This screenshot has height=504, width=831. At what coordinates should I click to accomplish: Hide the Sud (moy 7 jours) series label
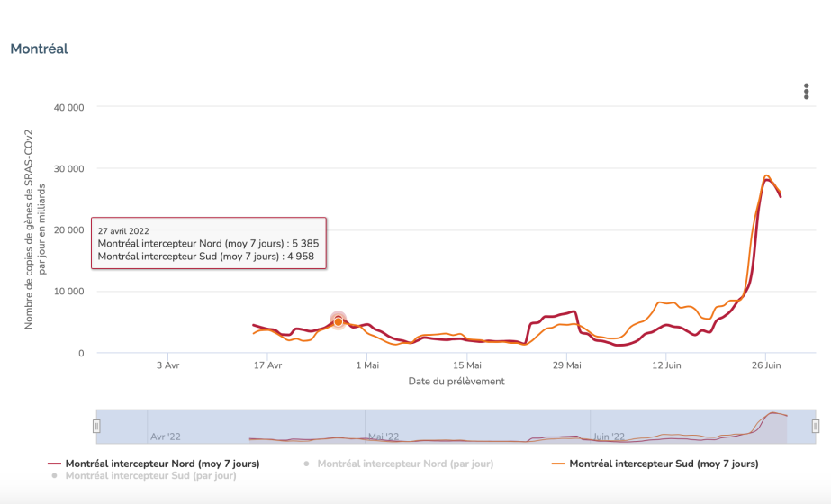(664, 464)
